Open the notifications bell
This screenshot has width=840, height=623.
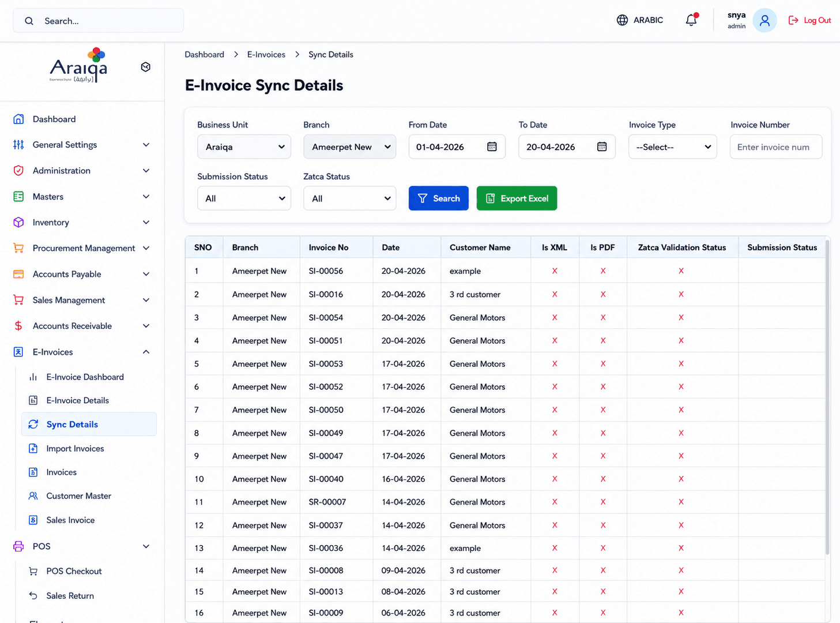pyautogui.click(x=691, y=20)
